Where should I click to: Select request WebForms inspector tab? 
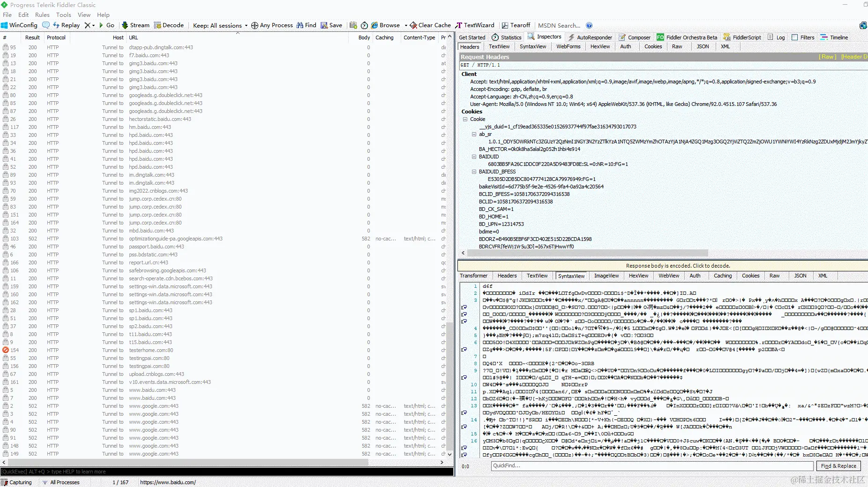coord(568,46)
